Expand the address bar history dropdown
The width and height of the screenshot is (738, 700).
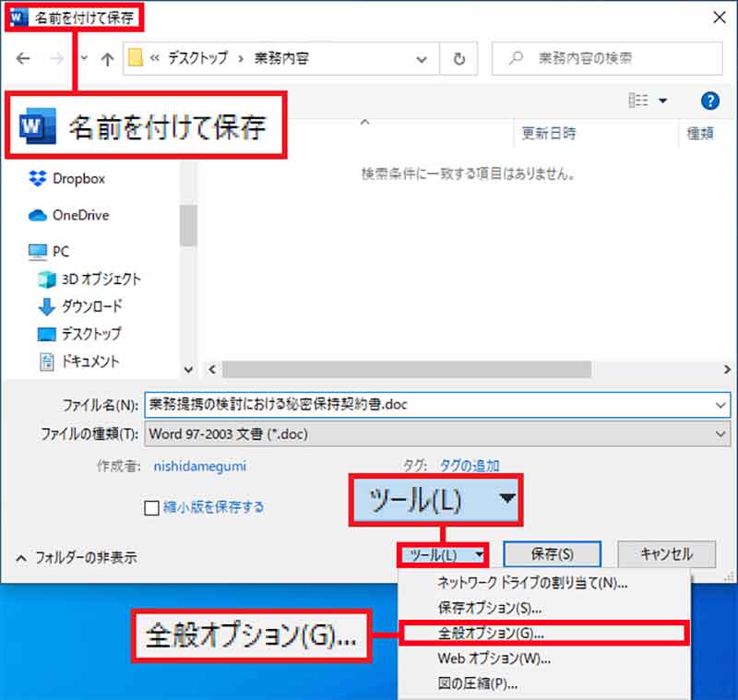422,59
